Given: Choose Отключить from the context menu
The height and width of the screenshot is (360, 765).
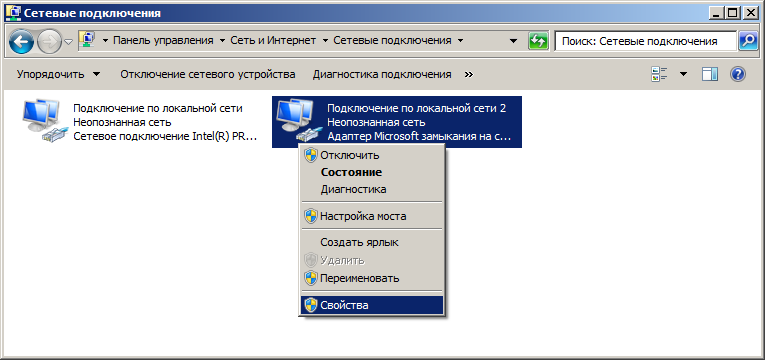Looking at the screenshot, I should pos(372,156).
